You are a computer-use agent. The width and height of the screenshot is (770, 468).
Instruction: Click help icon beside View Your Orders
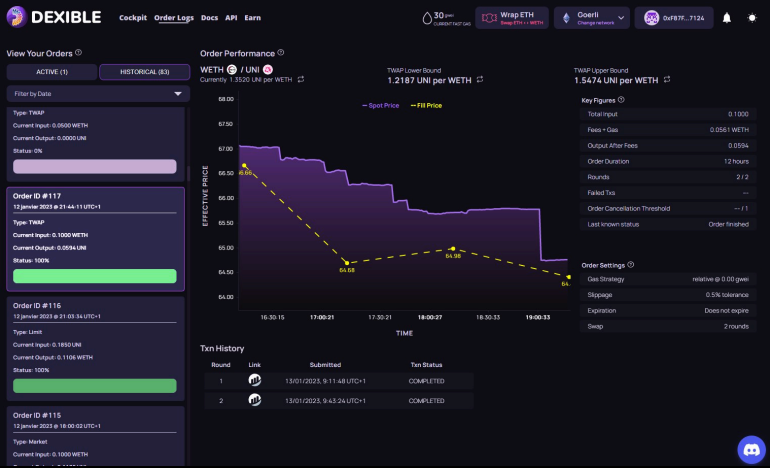[79, 53]
